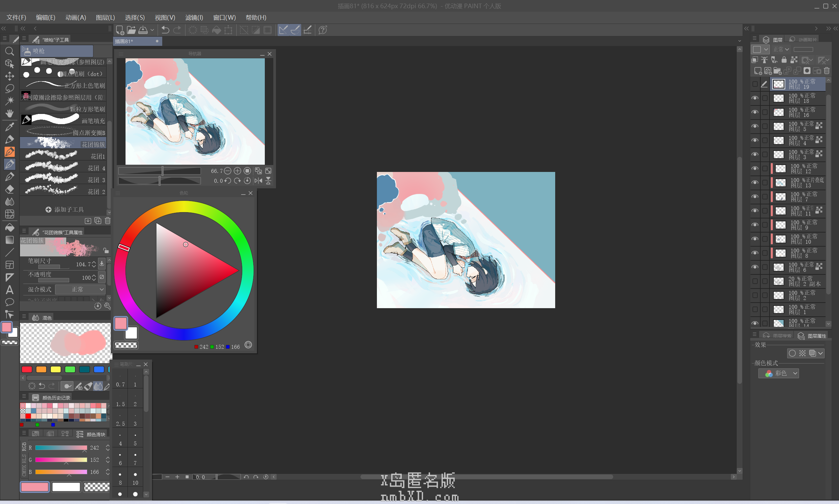Open the 滤镜(I) menu

tap(194, 17)
